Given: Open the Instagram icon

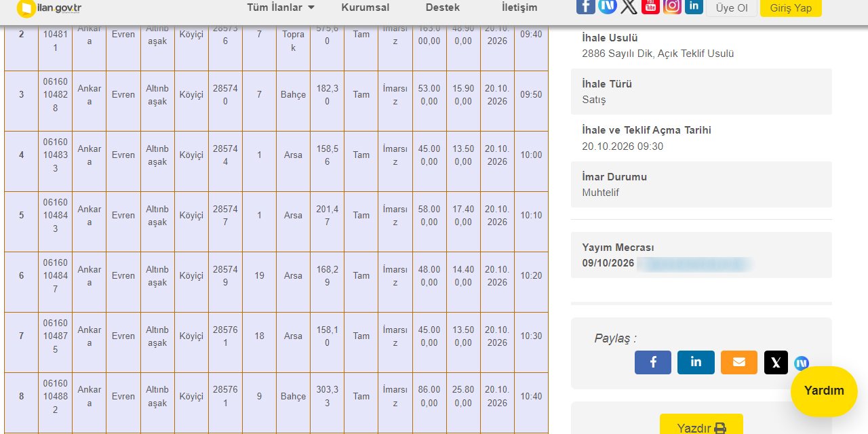Looking at the screenshot, I should click(x=672, y=6).
